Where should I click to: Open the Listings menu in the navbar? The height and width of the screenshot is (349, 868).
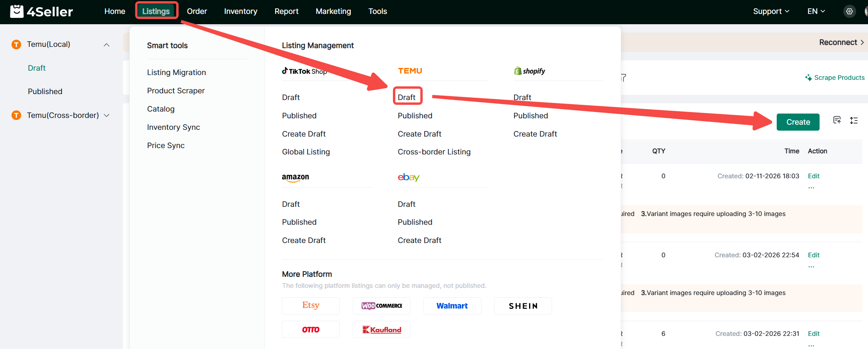point(156,11)
